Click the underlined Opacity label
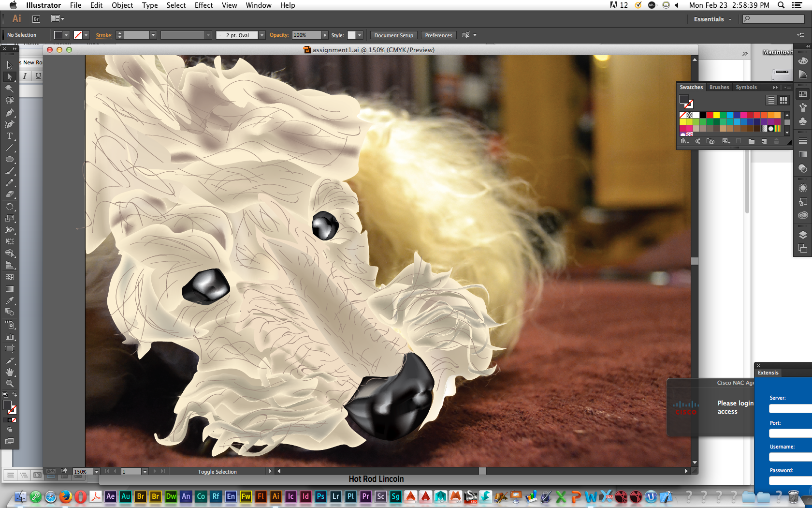 tap(279, 35)
